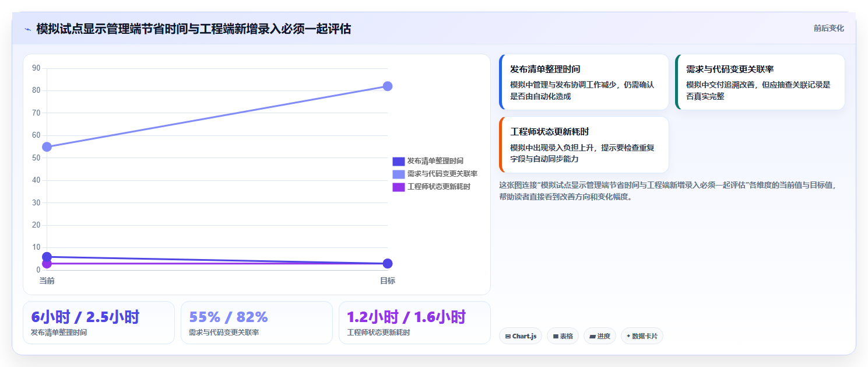Screen dimensions: 868x367
Task: Click the 当前 x-axis label
Action: click(x=47, y=281)
